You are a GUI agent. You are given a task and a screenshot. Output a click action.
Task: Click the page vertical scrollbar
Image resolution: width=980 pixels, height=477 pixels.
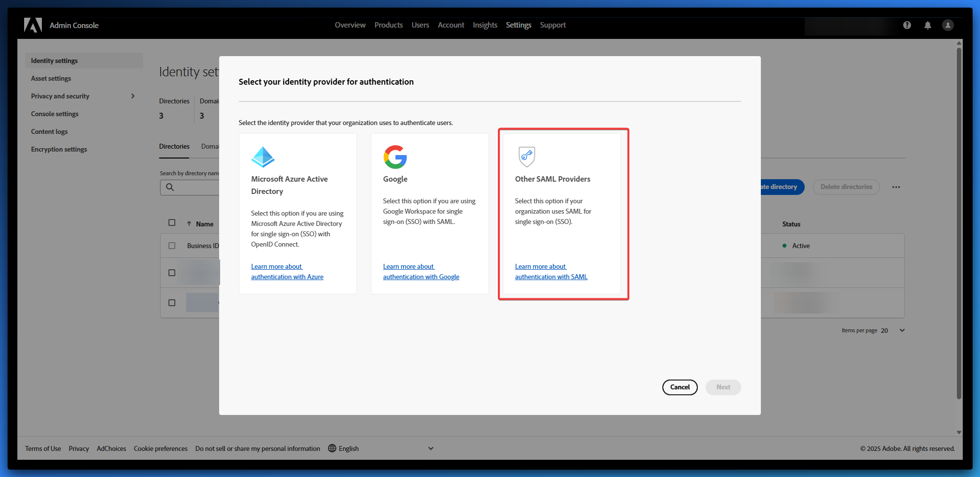[958, 222]
